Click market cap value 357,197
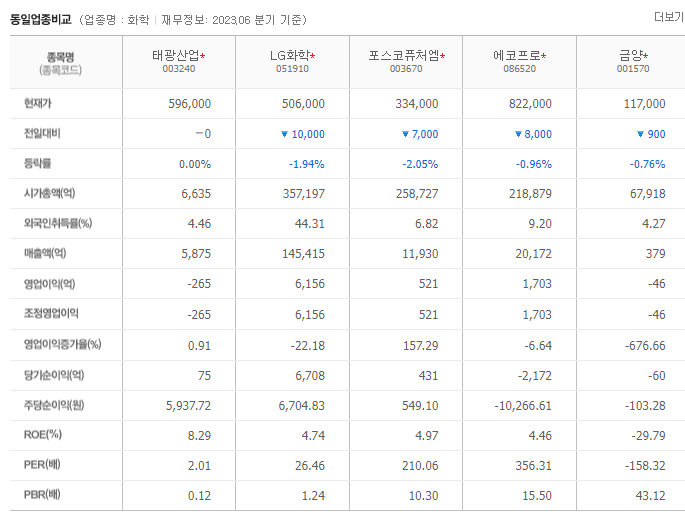 click(x=304, y=194)
